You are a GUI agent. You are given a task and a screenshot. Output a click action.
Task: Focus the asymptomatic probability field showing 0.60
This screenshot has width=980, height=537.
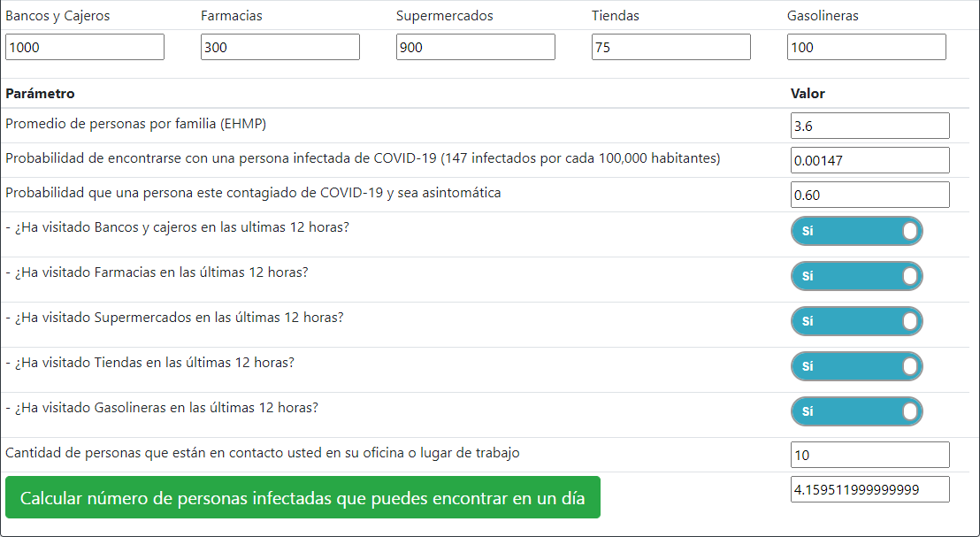[x=869, y=195]
